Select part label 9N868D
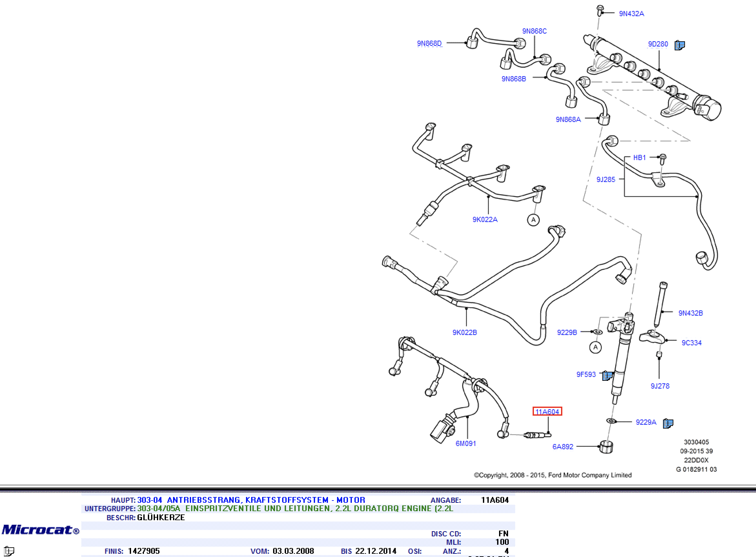 pyautogui.click(x=429, y=44)
